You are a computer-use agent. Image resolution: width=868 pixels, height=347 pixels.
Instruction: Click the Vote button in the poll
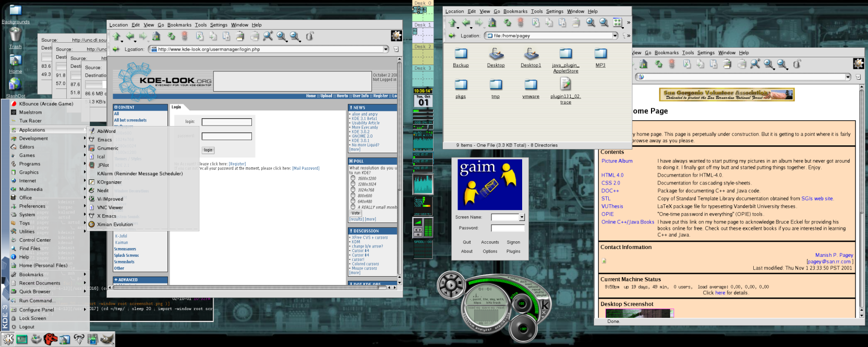(356, 213)
